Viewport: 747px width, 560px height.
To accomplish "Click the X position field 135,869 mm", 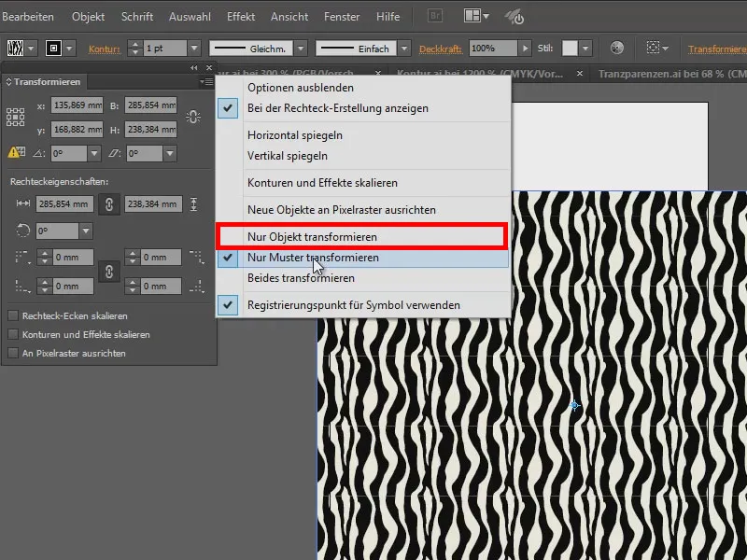I will pos(77,105).
